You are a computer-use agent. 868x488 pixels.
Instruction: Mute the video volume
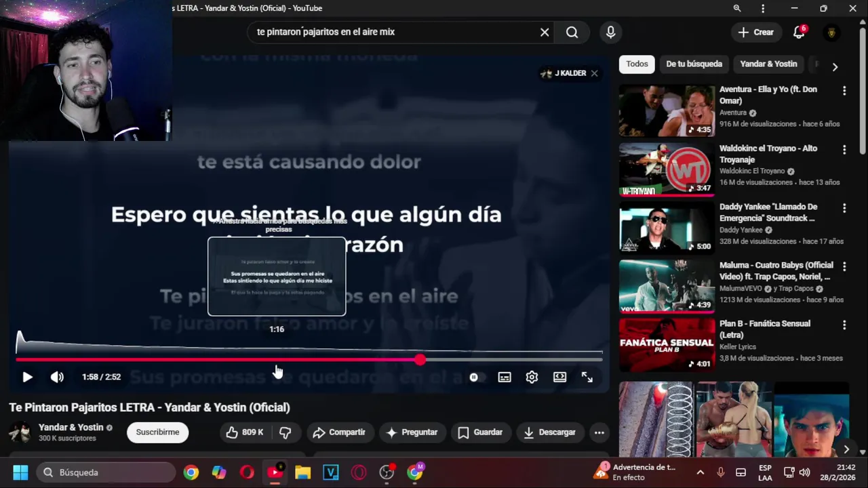tap(57, 377)
